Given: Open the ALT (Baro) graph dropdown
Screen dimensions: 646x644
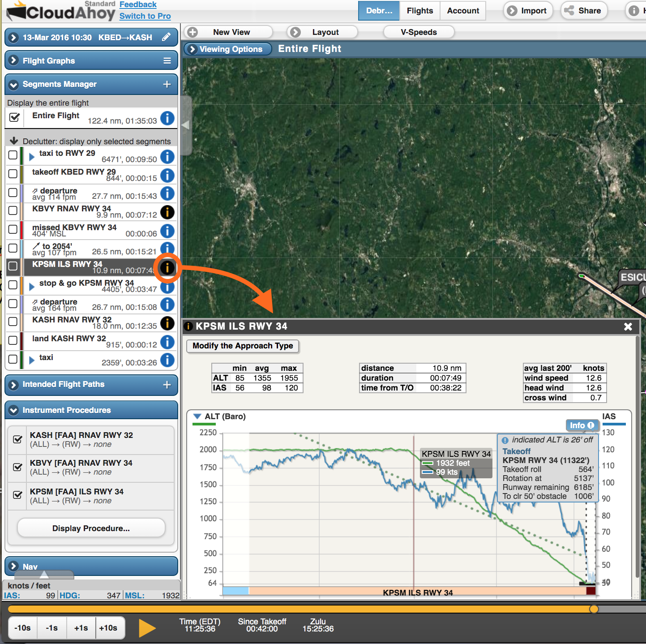Looking at the screenshot, I should [x=197, y=416].
